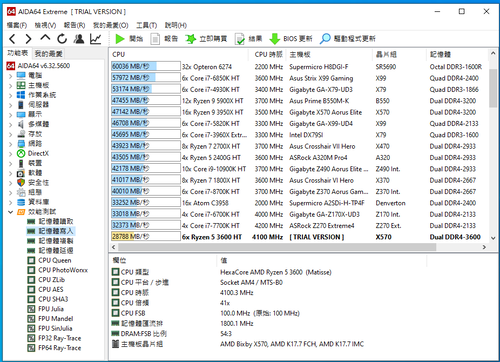Click the 47455 MB/s Ryzen 9 5900X bar
The height and width of the screenshot is (362, 500).
(x=146, y=100)
